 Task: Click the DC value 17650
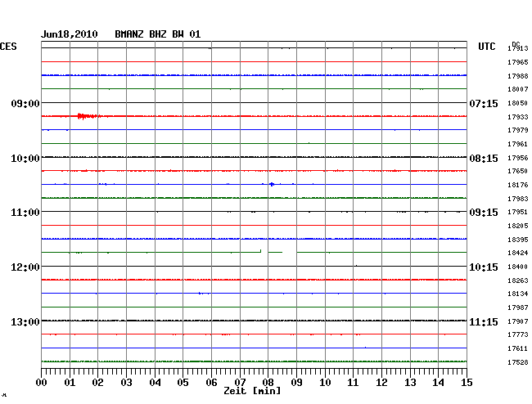tap(518, 172)
